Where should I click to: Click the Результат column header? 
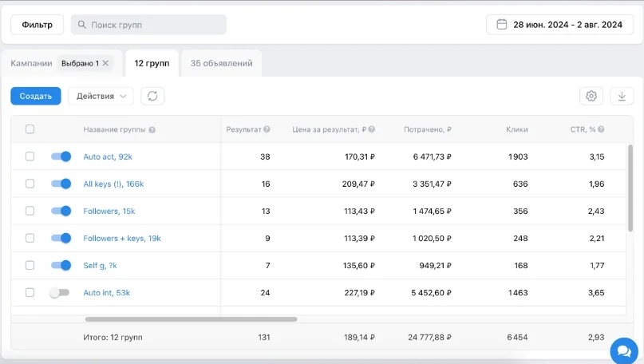pyautogui.click(x=243, y=129)
